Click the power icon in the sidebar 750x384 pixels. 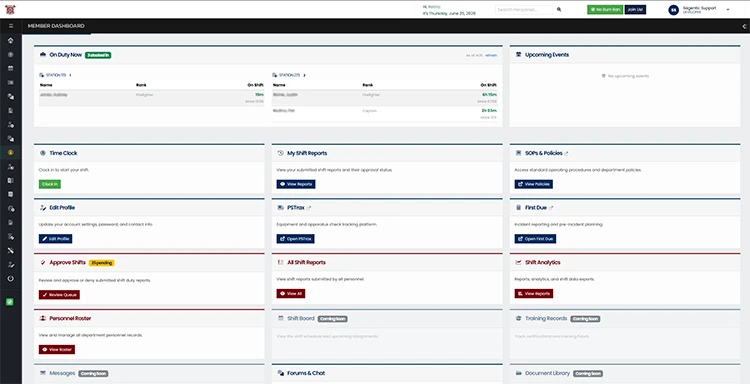[x=11, y=278]
